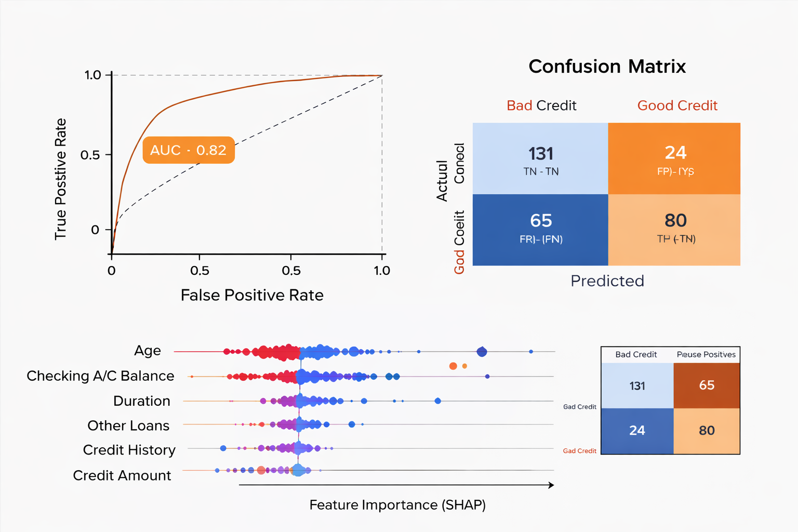Click the False Positive Rate axis label
The height and width of the screenshot is (532, 798).
point(252,295)
